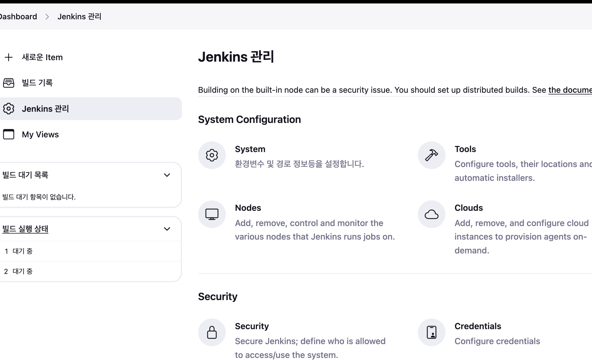This screenshot has height=364, width=592.
Task: Open Nodes management title
Action: tap(248, 208)
